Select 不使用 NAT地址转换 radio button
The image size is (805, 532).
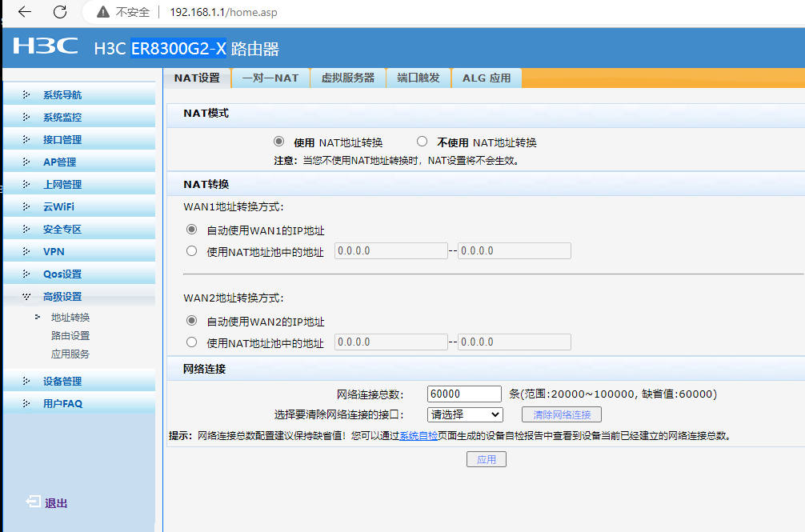[x=422, y=141]
